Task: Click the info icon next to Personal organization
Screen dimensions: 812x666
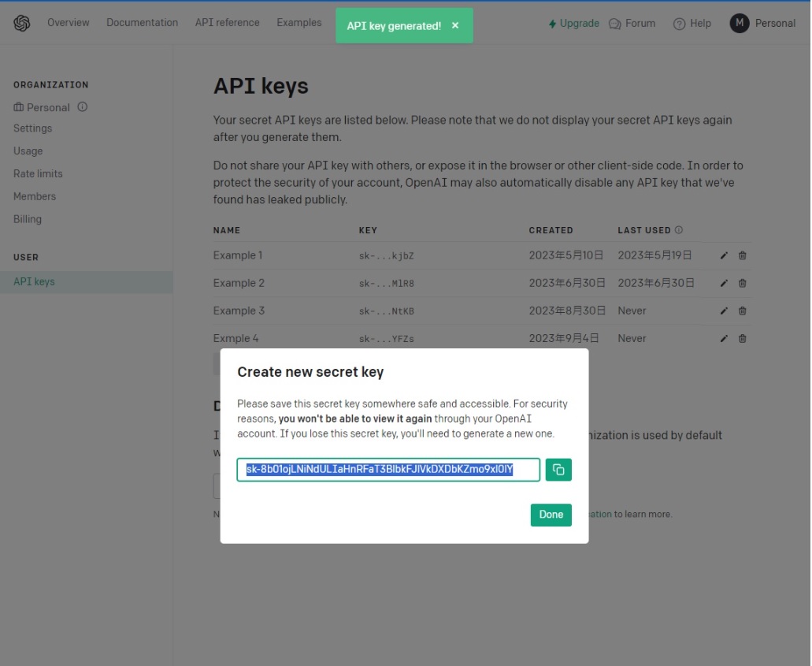Action: tap(83, 106)
